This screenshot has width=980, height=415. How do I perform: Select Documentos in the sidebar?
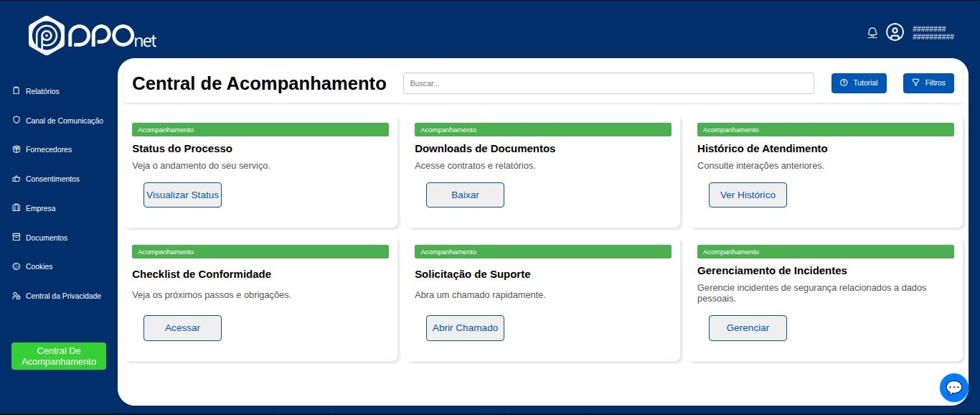[46, 238]
